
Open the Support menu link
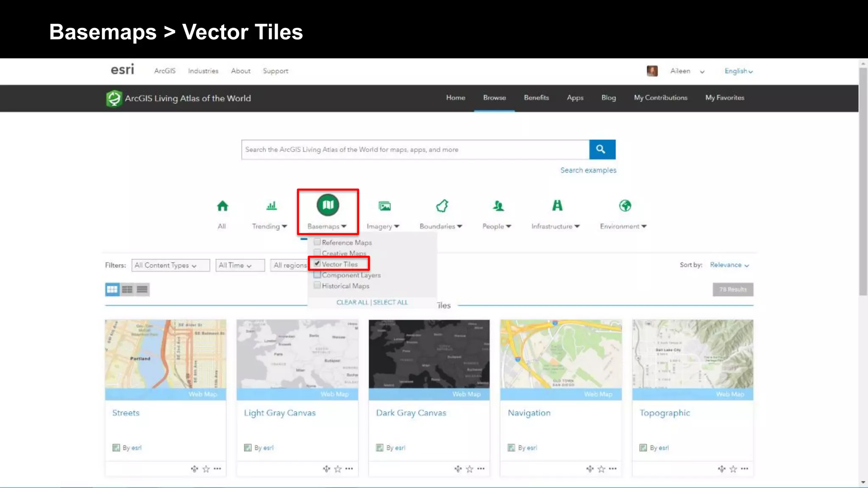coord(275,71)
